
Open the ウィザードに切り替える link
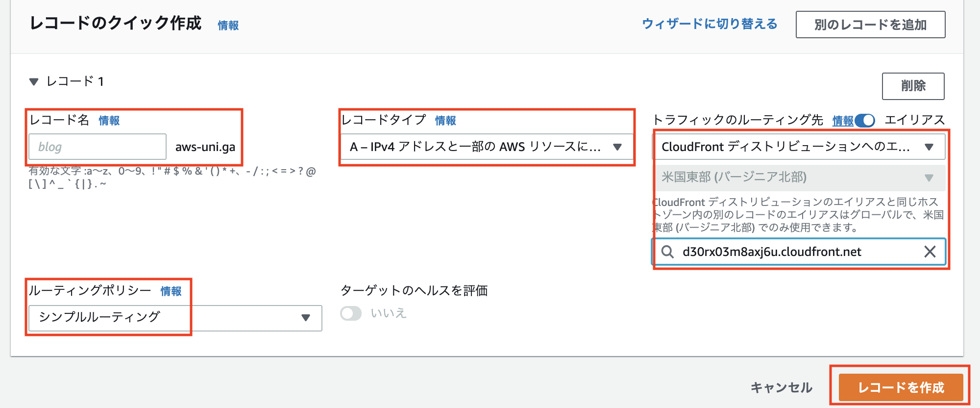point(710,24)
